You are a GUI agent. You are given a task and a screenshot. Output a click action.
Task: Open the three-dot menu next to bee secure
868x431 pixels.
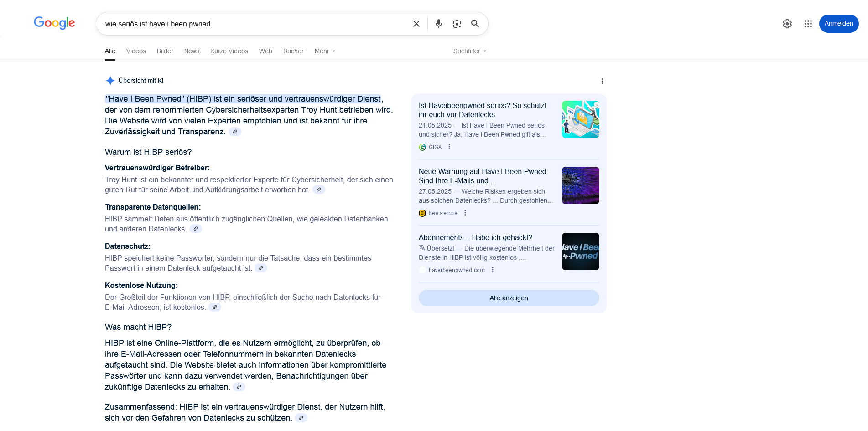point(465,213)
